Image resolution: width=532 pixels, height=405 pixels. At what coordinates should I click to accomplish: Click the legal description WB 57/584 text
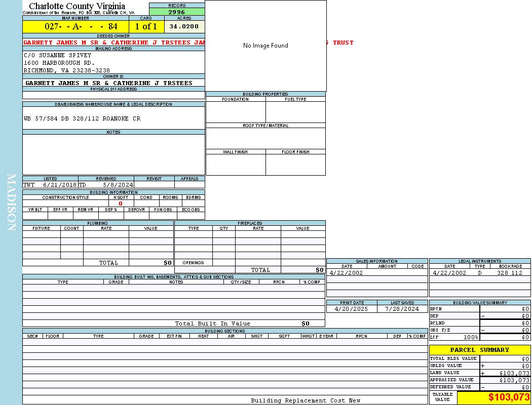[82, 118]
